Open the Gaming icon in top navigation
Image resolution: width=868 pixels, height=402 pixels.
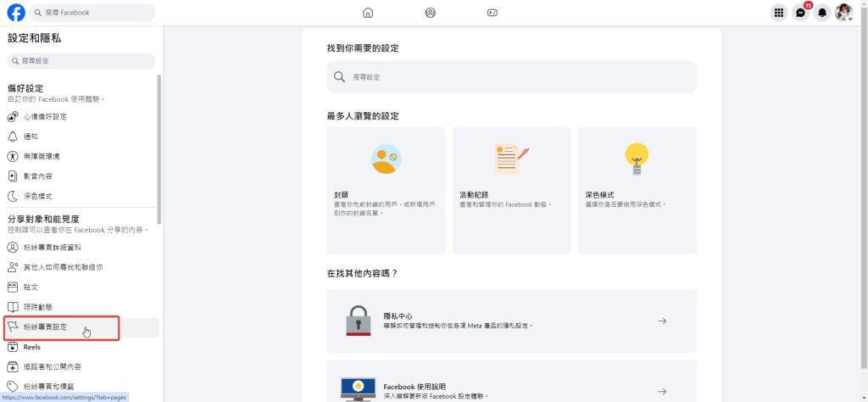coord(492,13)
